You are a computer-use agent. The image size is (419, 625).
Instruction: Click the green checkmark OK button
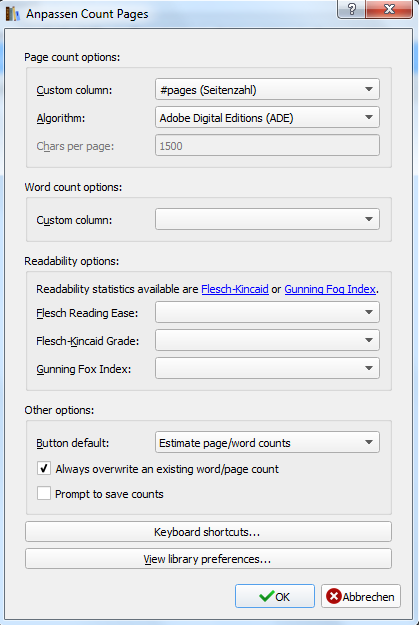(275, 596)
